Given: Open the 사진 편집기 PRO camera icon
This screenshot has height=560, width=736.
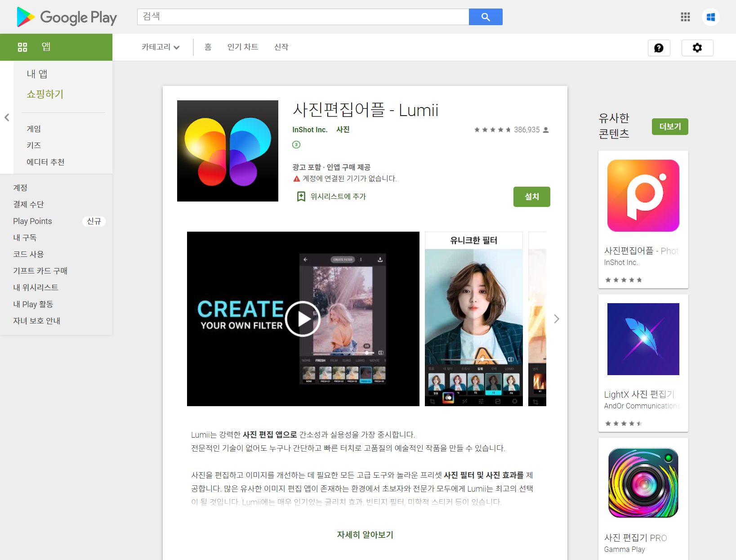Looking at the screenshot, I should (643, 483).
